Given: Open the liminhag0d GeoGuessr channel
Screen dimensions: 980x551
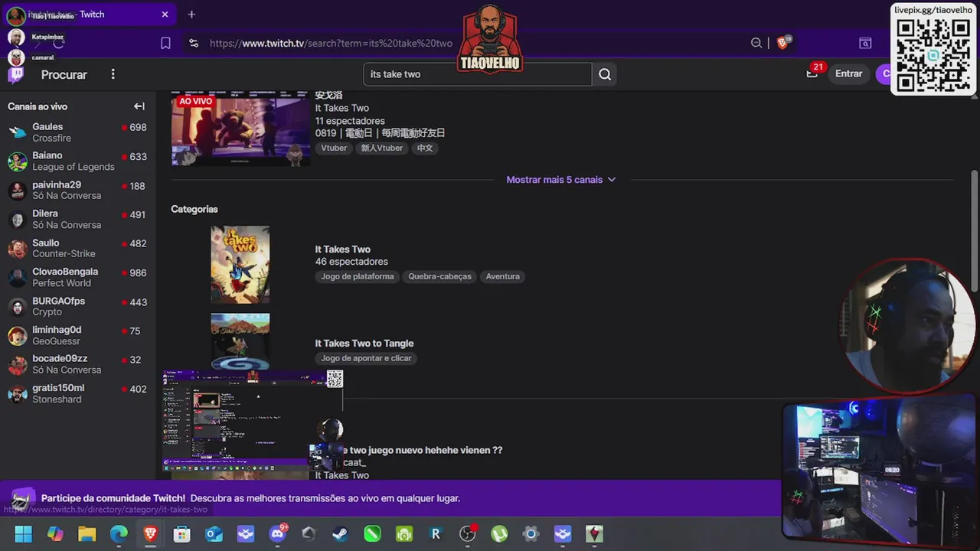Looking at the screenshot, I should [x=77, y=336].
